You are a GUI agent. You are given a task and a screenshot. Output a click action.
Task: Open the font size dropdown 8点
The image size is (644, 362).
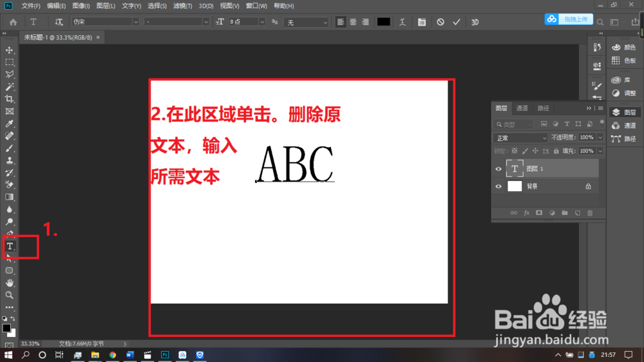coord(247,22)
